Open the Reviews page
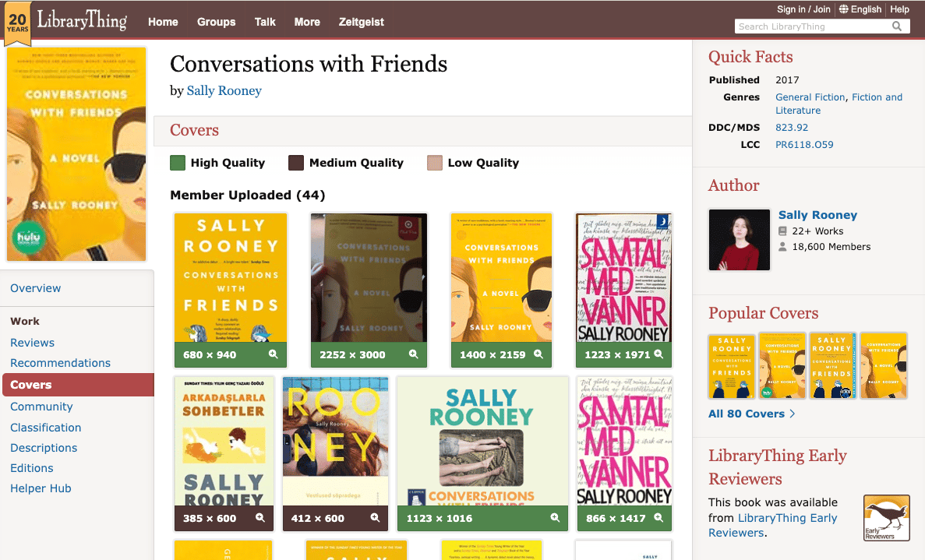The width and height of the screenshot is (925, 560). (x=32, y=343)
